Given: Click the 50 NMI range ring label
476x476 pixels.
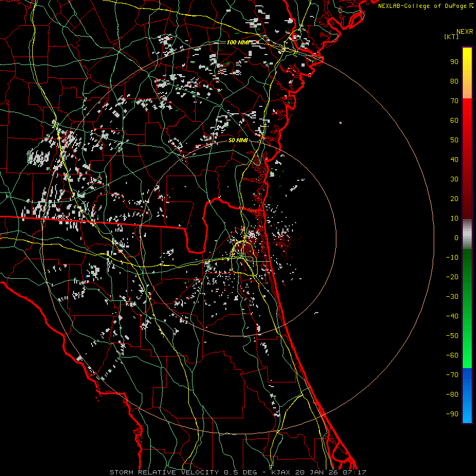Looking at the screenshot, I should [239, 140].
